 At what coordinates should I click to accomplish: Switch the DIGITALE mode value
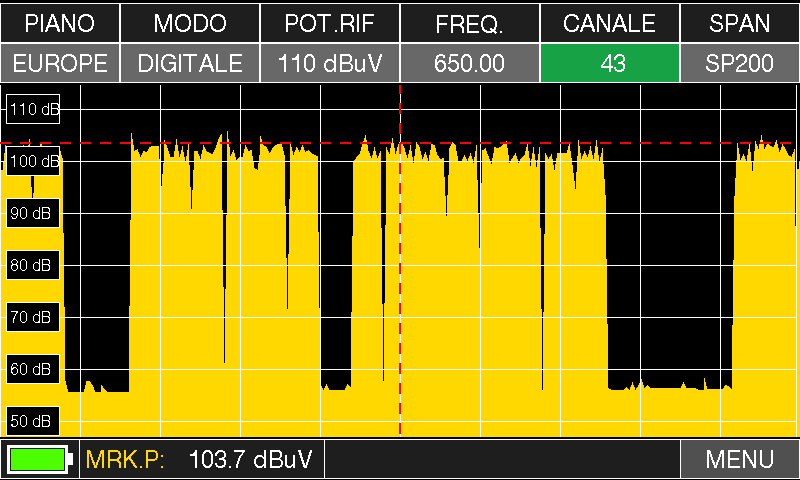pyautogui.click(x=190, y=63)
